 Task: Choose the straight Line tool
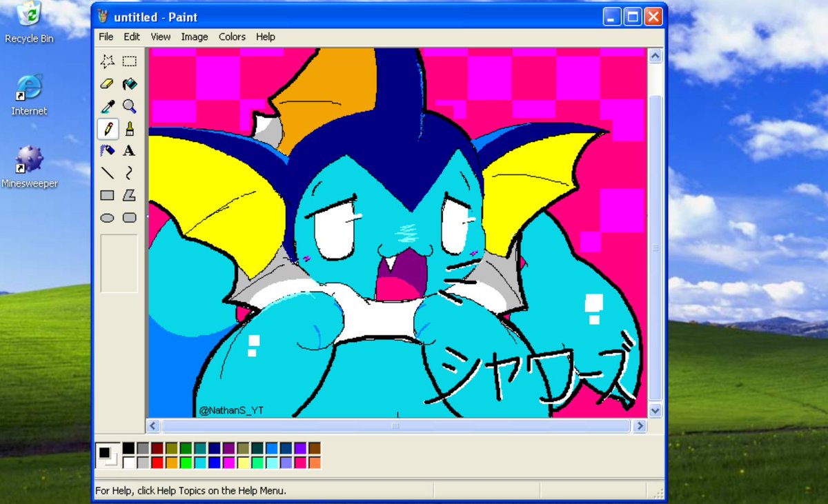click(x=107, y=172)
